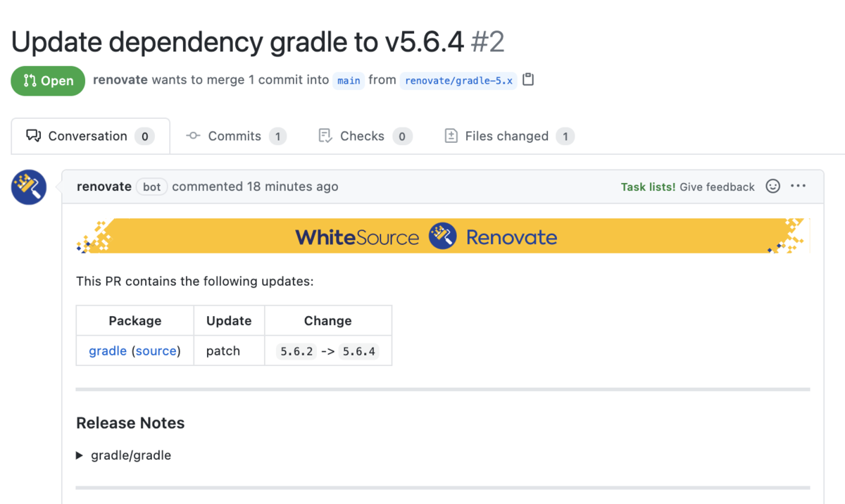This screenshot has height=504, width=845.
Task: Expand the gradle/gradle release notes
Action: [x=124, y=455]
